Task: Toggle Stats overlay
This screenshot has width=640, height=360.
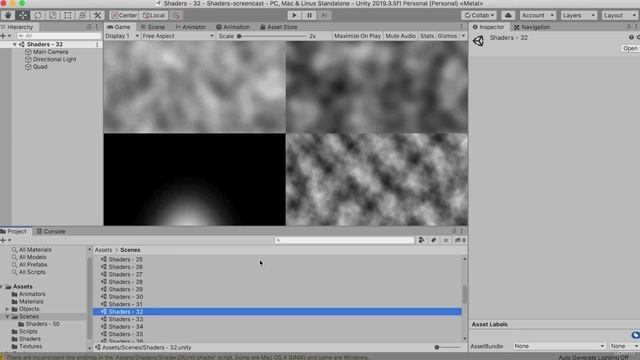Action: (x=427, y=36)
